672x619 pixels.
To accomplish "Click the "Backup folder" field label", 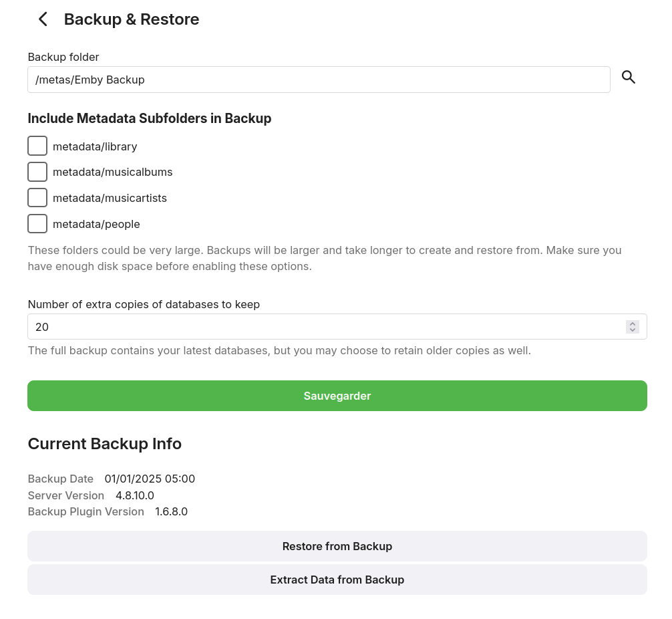I will 63,57.
